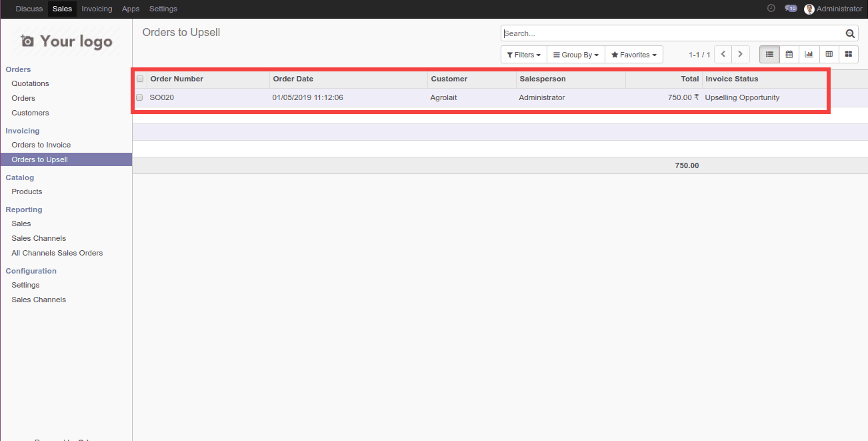
Task: Sort by Order Number column
Action: pos(209,79)
